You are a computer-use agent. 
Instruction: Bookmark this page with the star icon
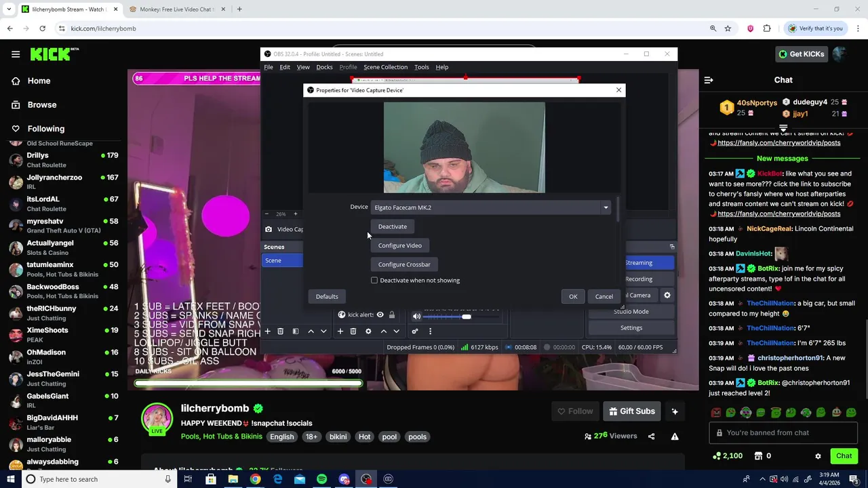(728, 28)
